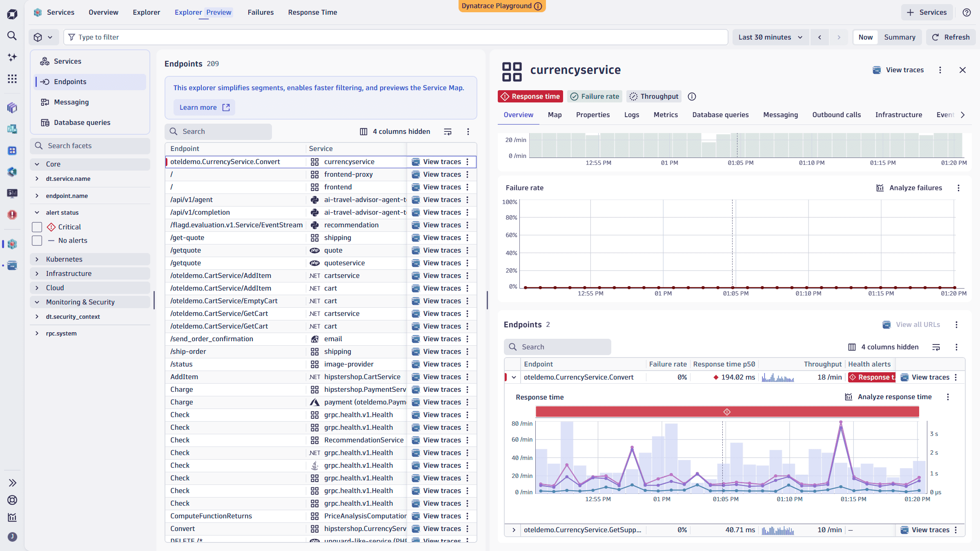Switch to the Failures tab

pos(261,12)
